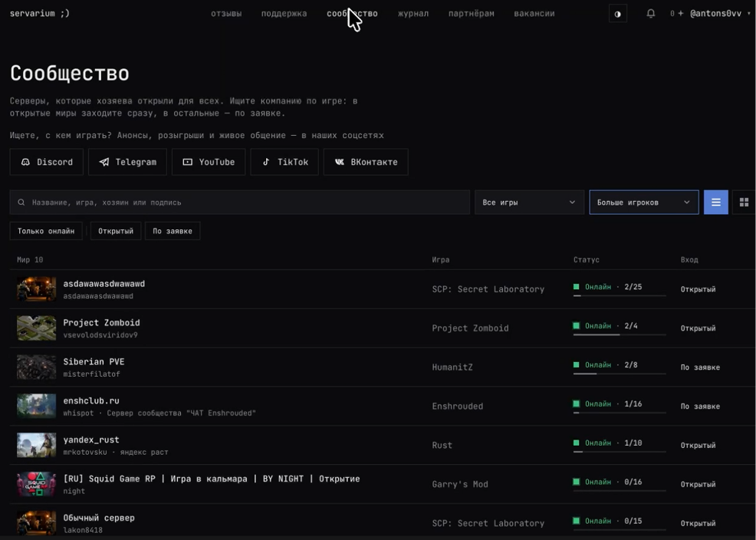This screenshot has height=540, width=756.
Task: Open Telegram social button
Action: 127,162
